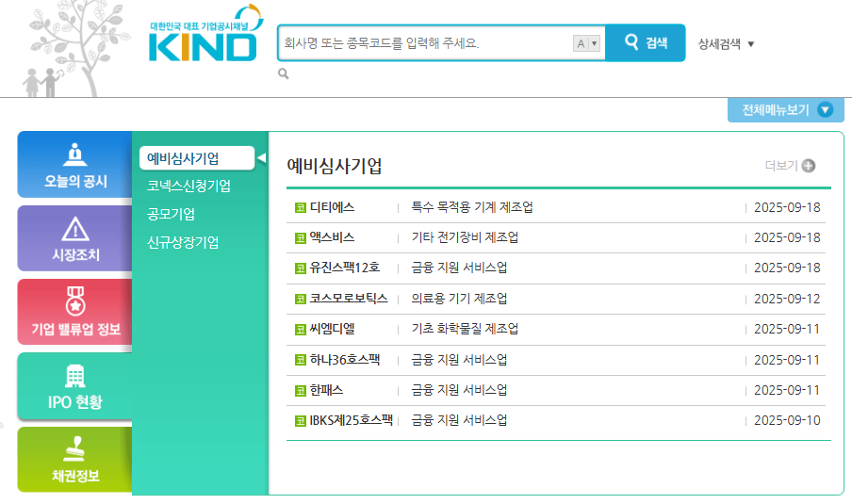Viewport: 852px width, 504px height.
Task: Open 한패스 company link
Action: 326,390
